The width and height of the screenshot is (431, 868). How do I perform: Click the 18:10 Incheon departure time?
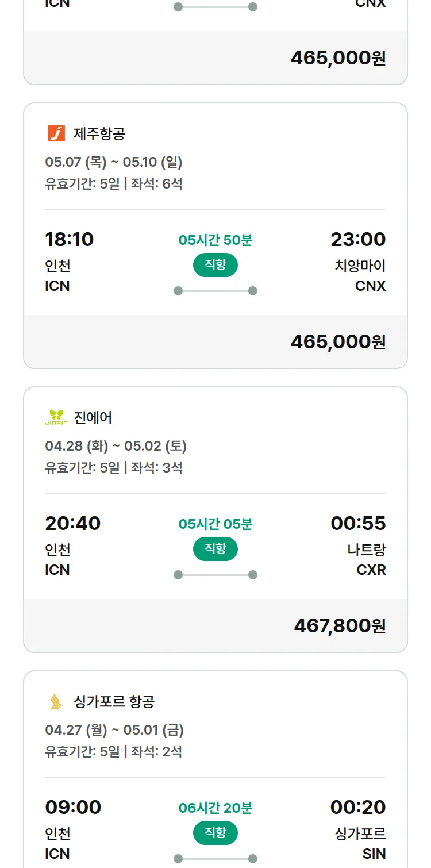pyautogui.click(x=69, y=239)
